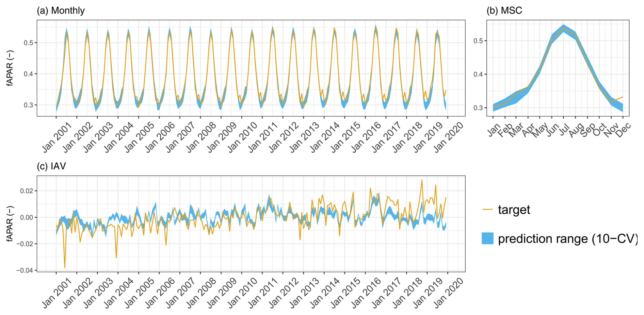Click the 'Jul' tick label in MSC panel
The width and height of the screenshot is (644, 315).
[x=565, y=130]
